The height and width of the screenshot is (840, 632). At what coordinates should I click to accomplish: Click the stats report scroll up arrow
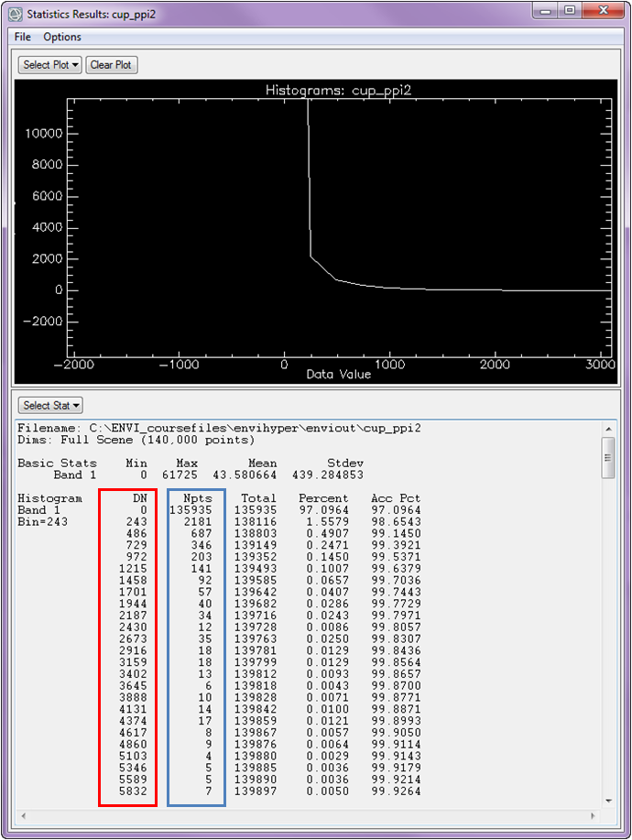click(608, 428)
